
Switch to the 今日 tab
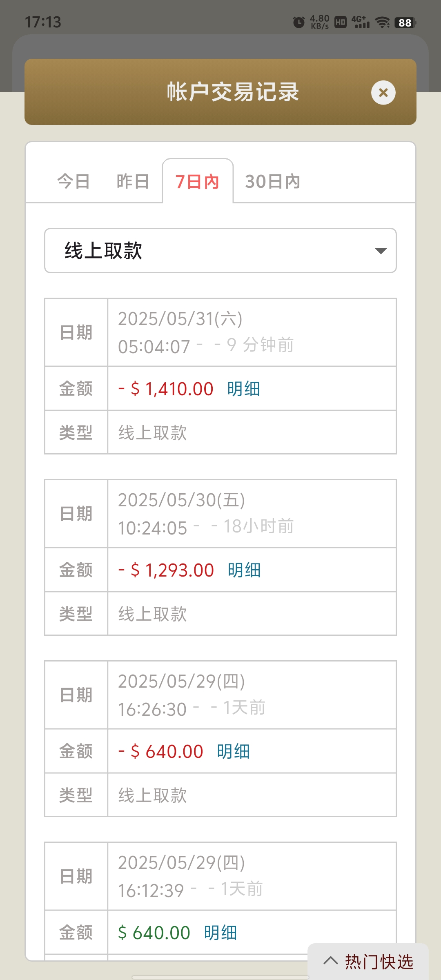click(73, 181)
